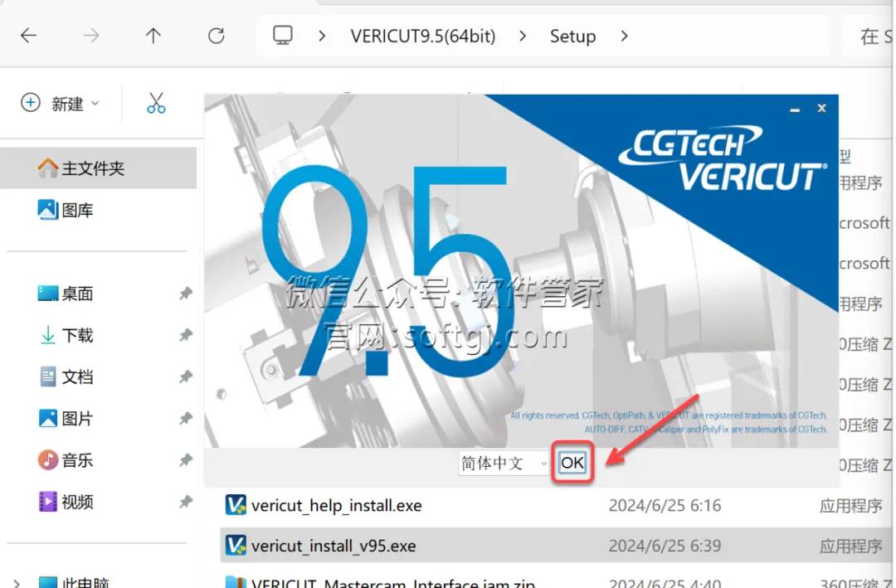Click 应用程序 type of vericut_install_v95.exe

click(x=851, y=546)
